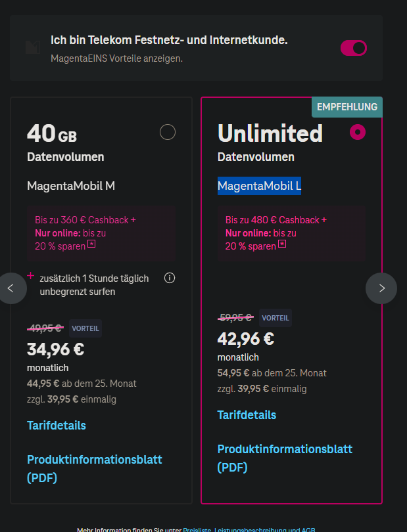Screen dimensions: 407x532
Task: Click the asterisk footnote icon in MagentaMobil M offer
Action: [91, 244]
